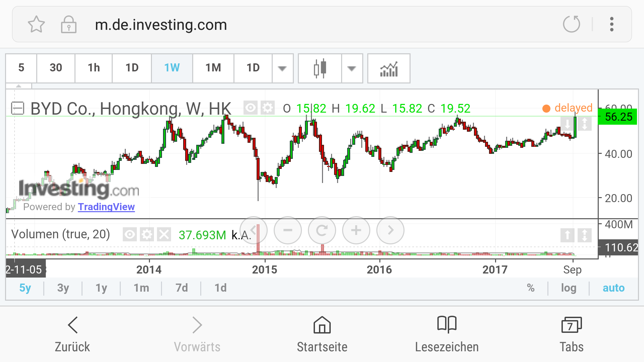Open browser three-dot menu
This screenshot has height=362, width=644.
(611, 24)
